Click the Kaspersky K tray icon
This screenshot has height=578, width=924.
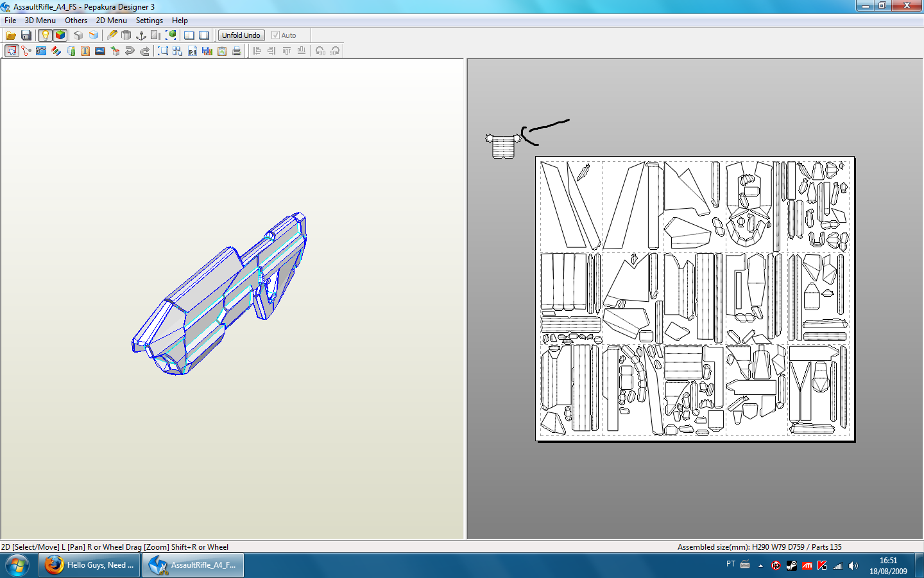point(822,566)
